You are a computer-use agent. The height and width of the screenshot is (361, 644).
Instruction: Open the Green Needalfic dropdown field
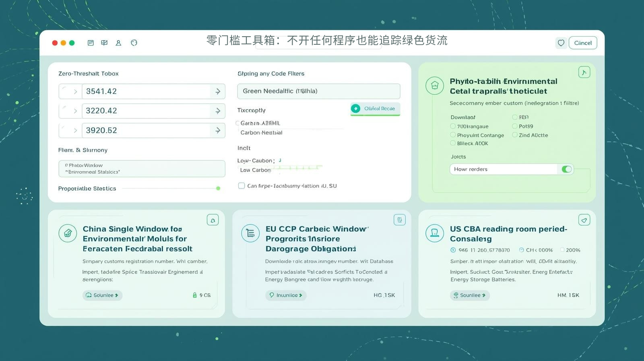coord(319,91)
